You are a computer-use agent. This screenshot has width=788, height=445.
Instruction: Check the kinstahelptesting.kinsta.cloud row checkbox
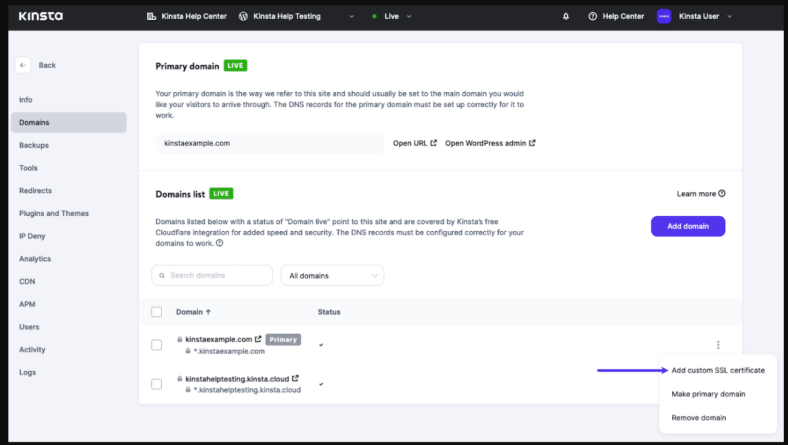156,384
